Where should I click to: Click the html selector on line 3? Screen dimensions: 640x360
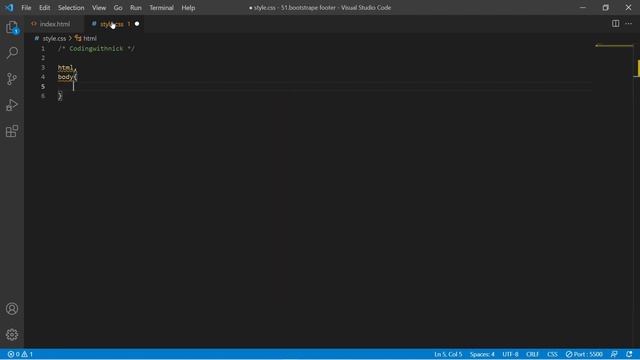click(x=65, y=68)
